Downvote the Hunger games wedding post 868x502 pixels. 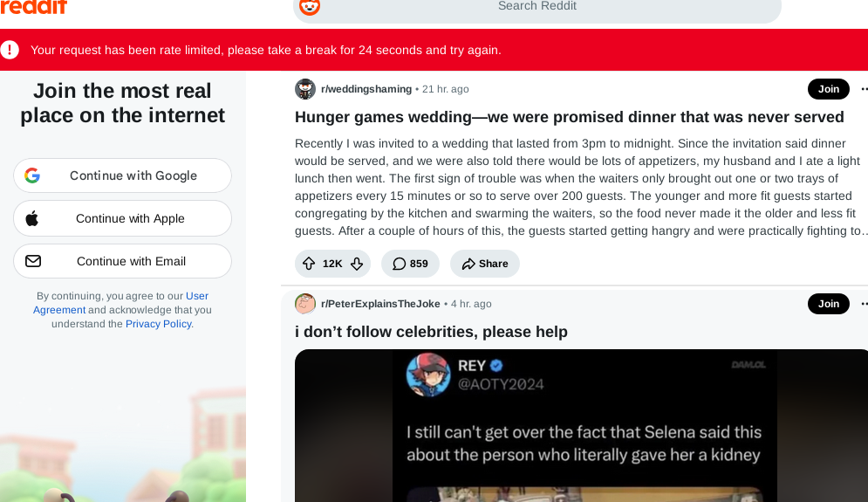(357, 264)
